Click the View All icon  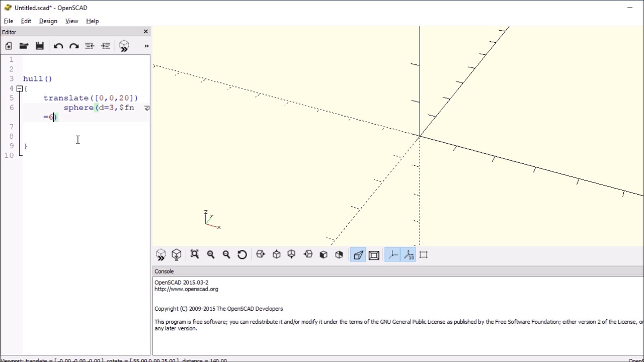(x=195, y=255)
